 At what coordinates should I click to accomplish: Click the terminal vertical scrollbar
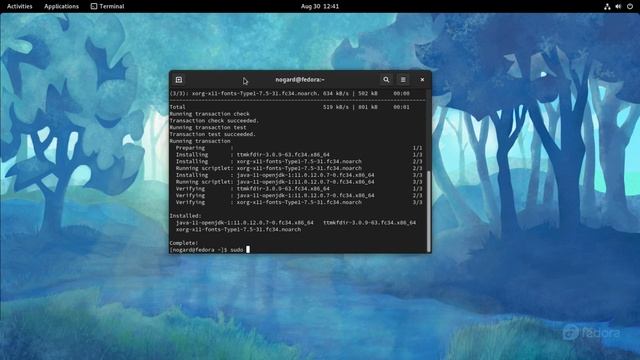click(429, 211)
